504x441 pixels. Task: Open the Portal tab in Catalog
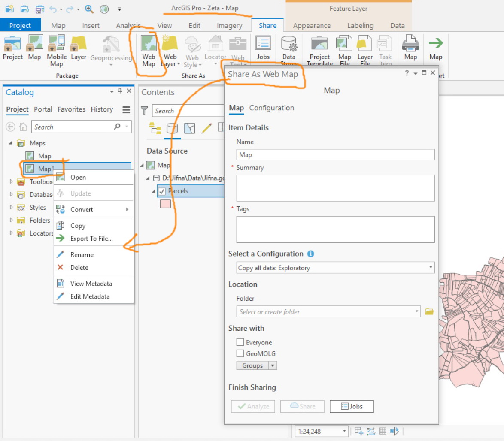43,109
